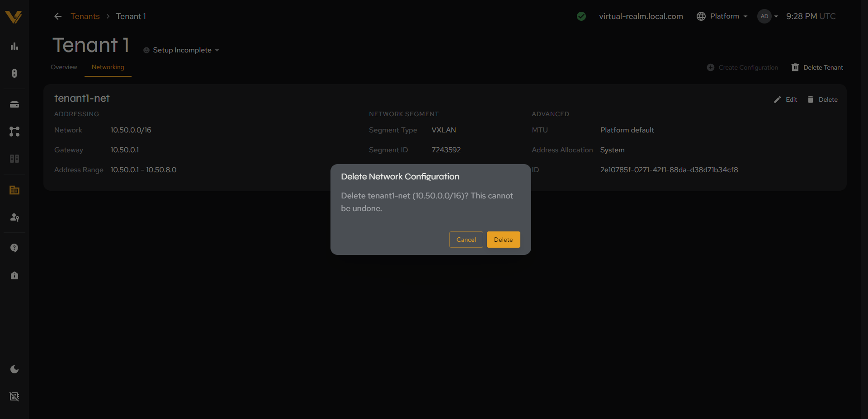Expand the user account dropdown arrow
The height and width of the screenshot is (419, 868).
point(776,16)
